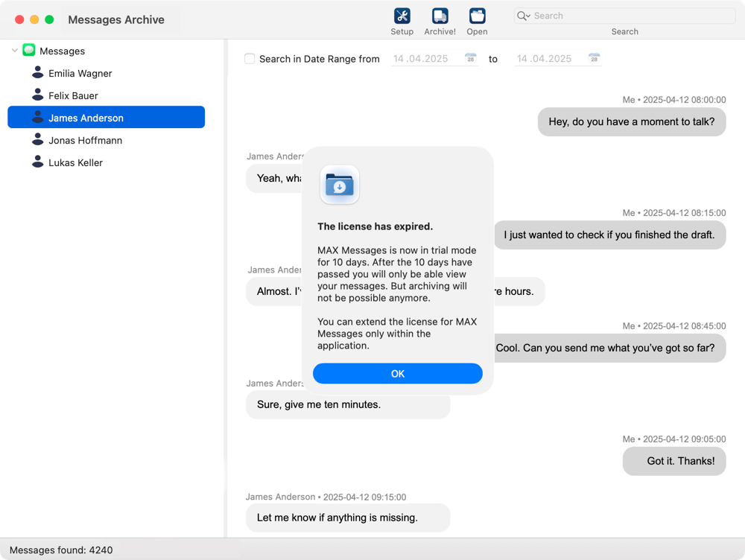745x560 pixels.
Task: Click Emilia Wagner's contact person icon
Action: tap(38, 73)
